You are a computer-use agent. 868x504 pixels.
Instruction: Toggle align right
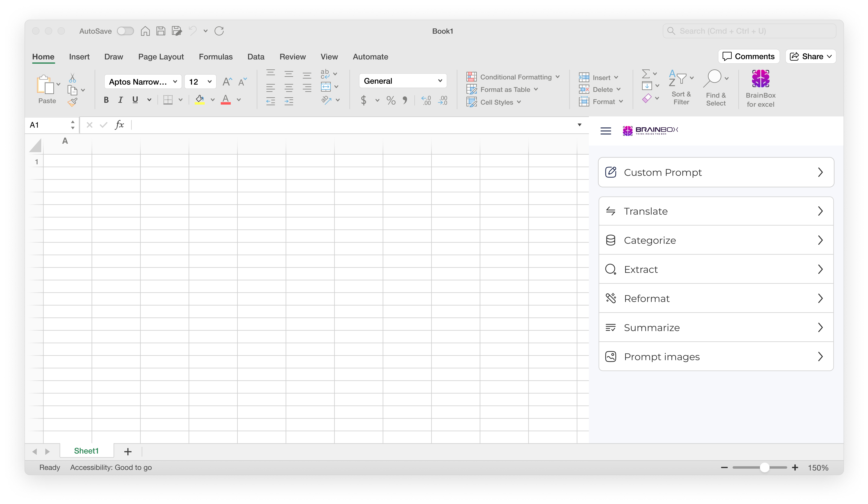(x=307, y=88)
